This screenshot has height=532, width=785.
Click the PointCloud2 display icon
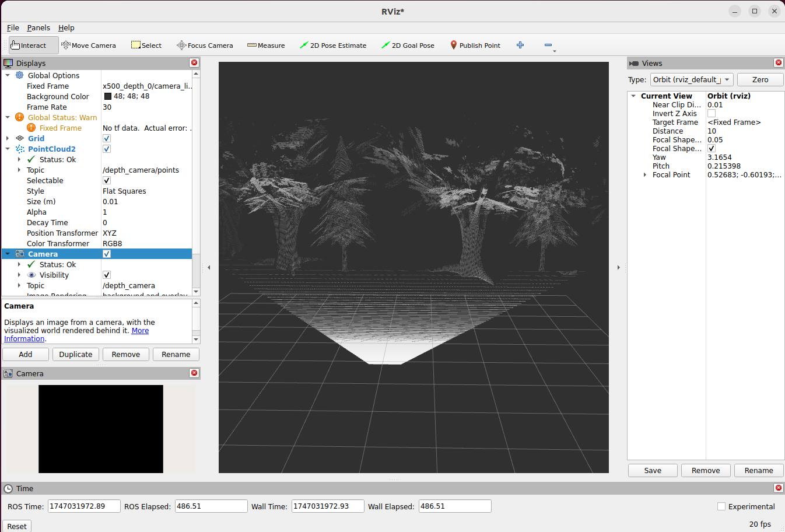tap(20, 149)
